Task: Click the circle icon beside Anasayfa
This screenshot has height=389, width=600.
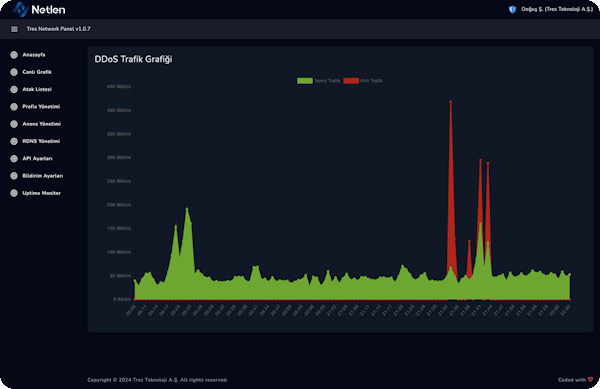Action: point(14,55)
